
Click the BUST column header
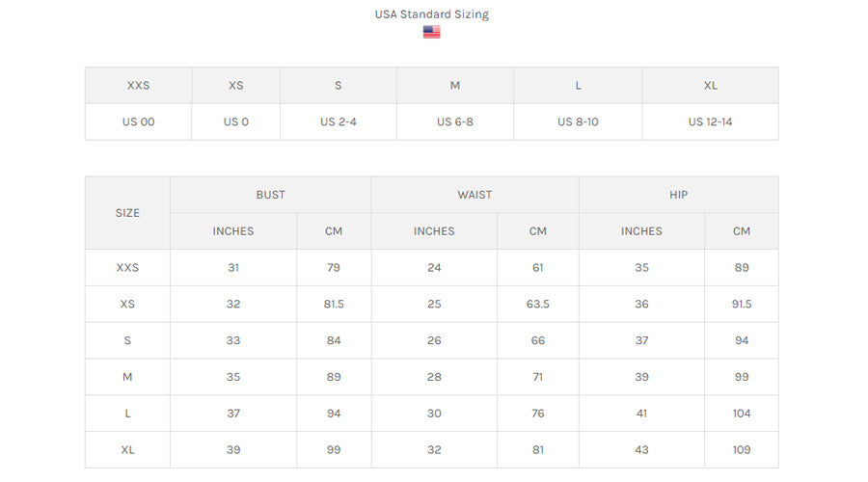point(271,195)
